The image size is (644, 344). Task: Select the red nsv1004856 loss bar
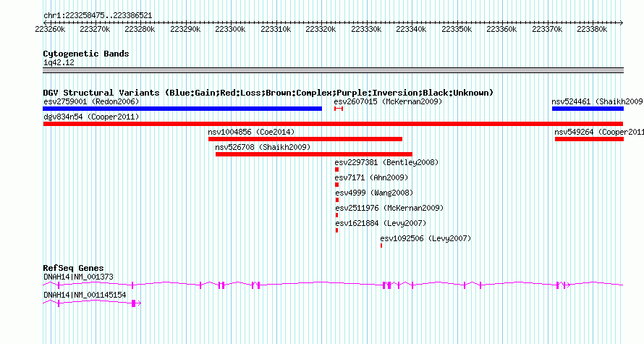305,139
